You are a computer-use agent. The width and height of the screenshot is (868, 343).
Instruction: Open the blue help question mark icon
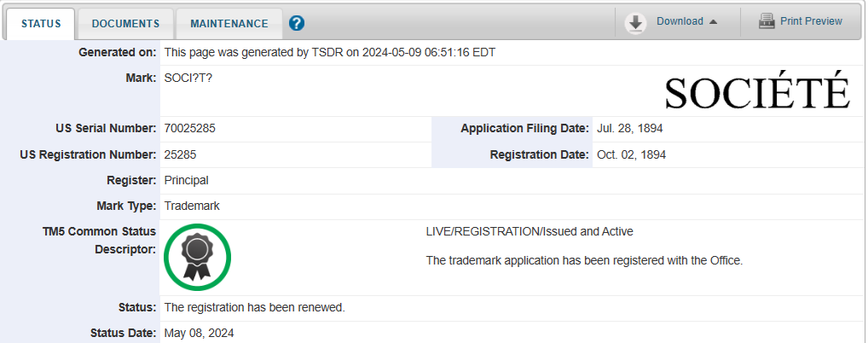297,23
